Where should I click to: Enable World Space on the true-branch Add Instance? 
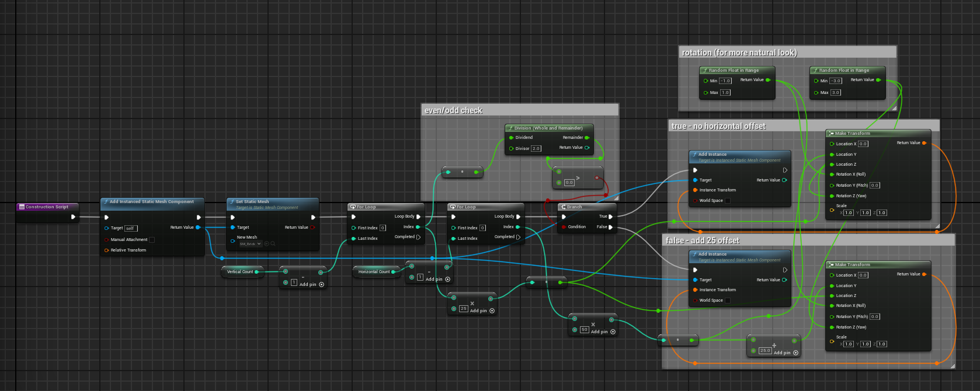click(x=727, y=201)
